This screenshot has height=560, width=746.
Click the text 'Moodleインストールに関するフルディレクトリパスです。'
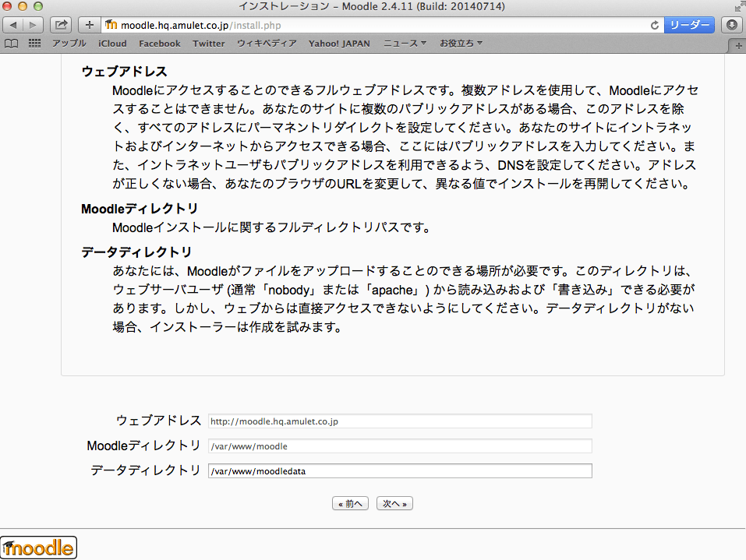[x=271, y=227]
